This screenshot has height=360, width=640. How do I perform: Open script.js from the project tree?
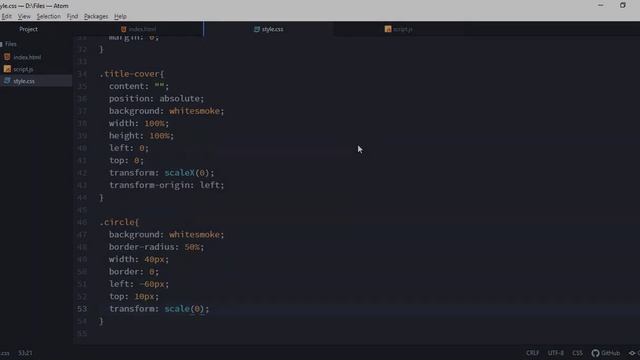pyautogui.click(x=23, y=69)
